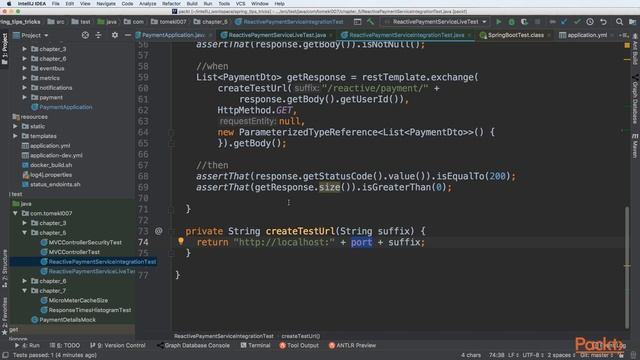Switch to the SpringBootTest.class tab
This screenshot has height=360, width=640.
pos(515,36)
